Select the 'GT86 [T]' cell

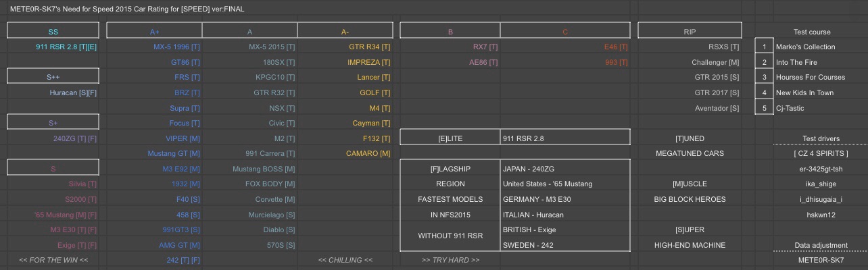tap(155, 62)
